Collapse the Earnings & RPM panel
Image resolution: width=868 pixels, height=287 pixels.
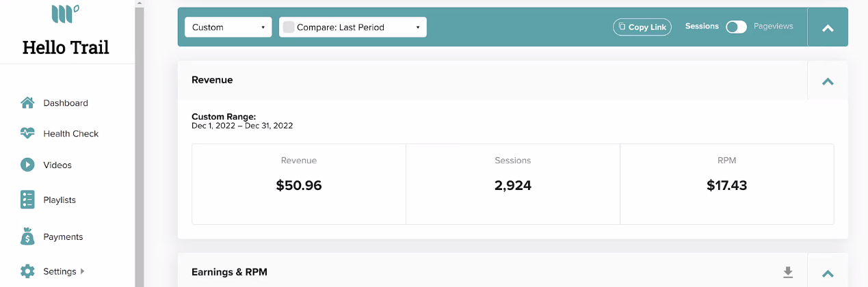828,273
